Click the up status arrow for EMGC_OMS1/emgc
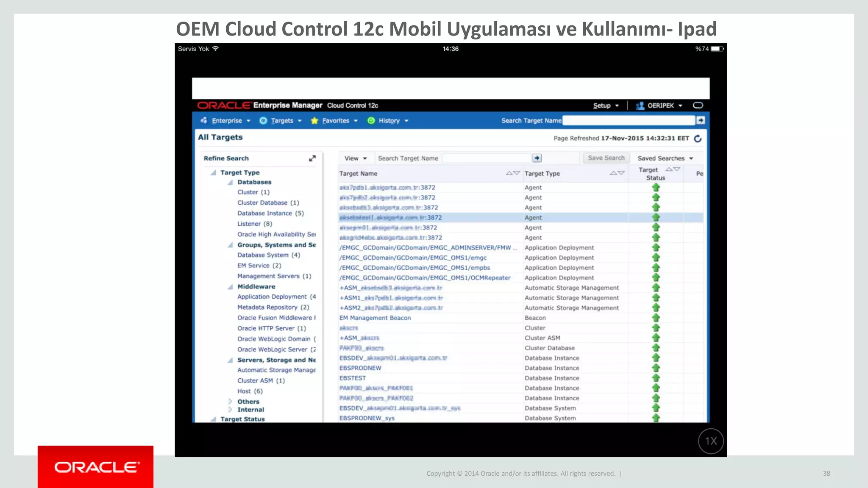The height and width of the screenshot is (488, 868). (656, 258)
